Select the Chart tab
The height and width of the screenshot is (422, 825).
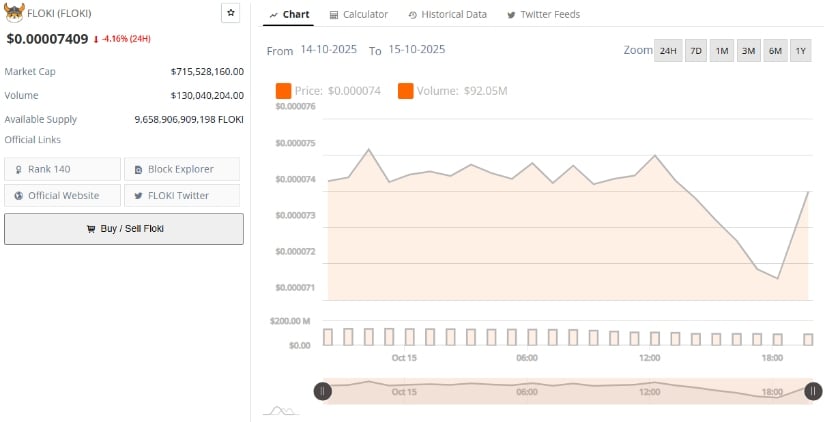click(289, 15)
